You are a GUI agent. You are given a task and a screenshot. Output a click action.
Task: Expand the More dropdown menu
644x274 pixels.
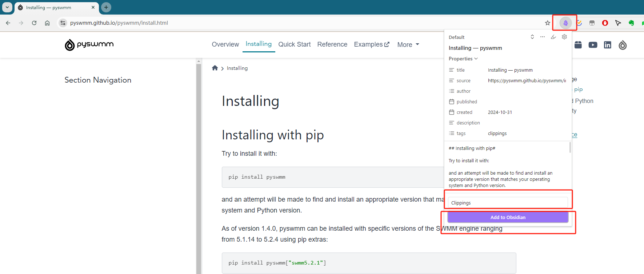click(408, 44)
